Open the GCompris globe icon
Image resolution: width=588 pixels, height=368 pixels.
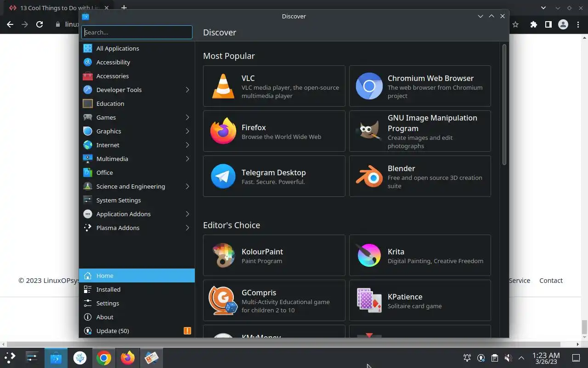tap(223, 300)
